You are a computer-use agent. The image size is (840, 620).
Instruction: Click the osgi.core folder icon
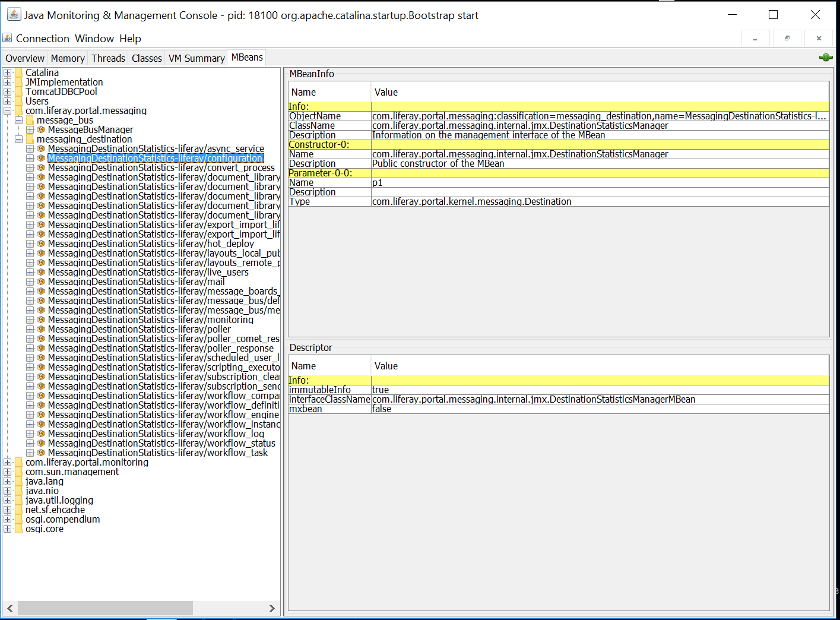19,529
